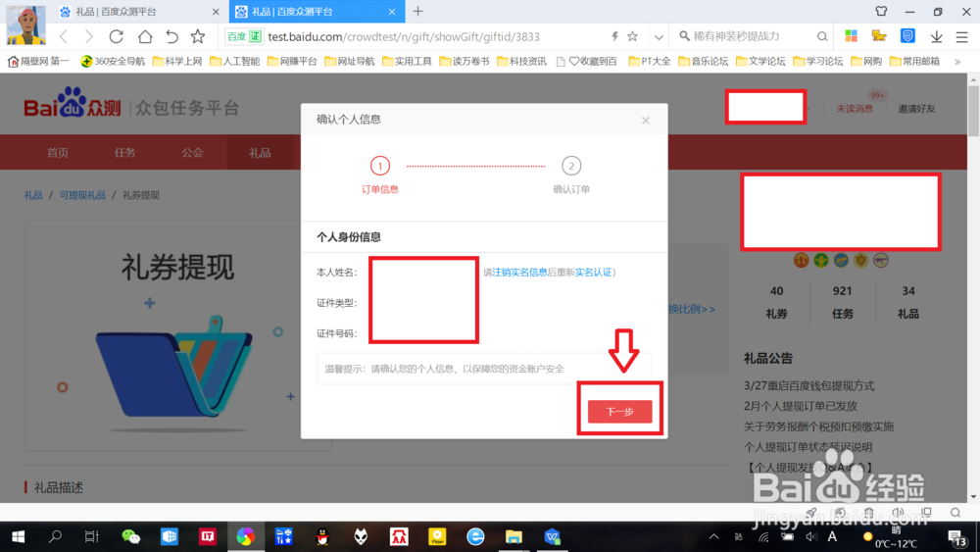Open notice 关于劳务报酬个税预扣预缴实施
The image size is (980, 552).
[818, 427]
